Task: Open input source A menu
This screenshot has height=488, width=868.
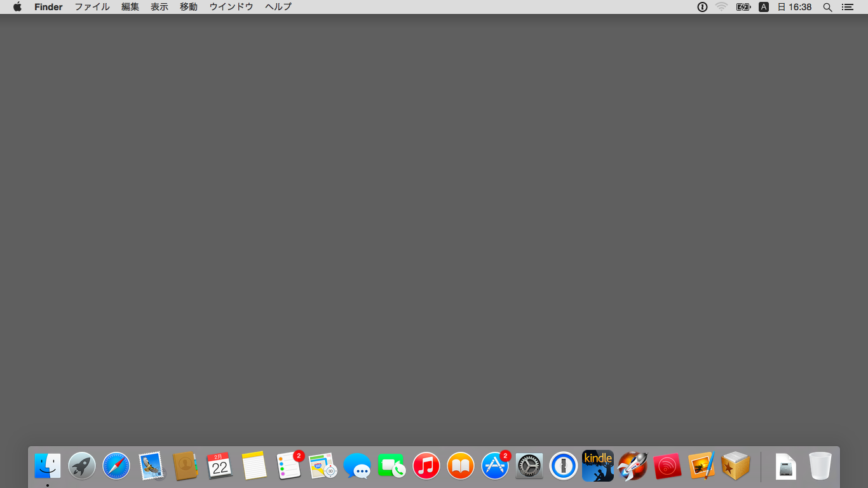Action: point(764,7)
